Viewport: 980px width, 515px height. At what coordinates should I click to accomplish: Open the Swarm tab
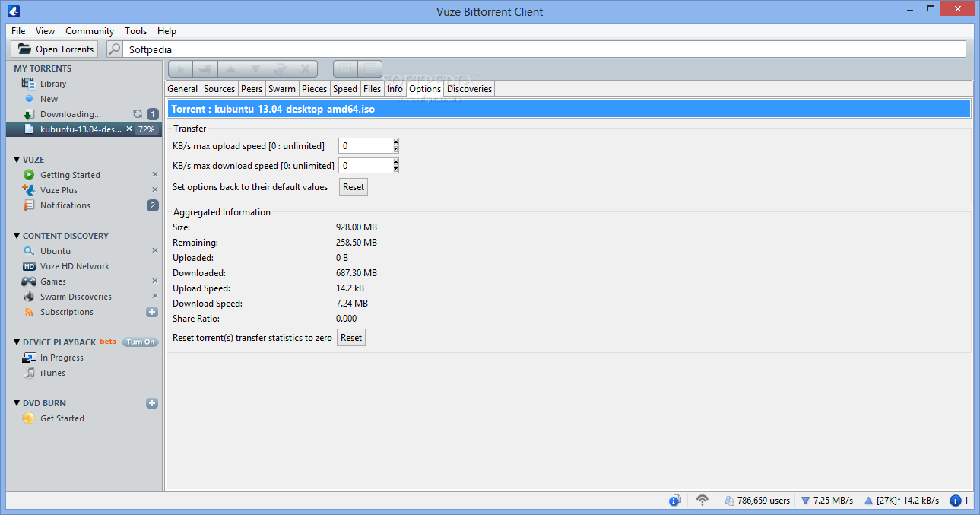pyautogui.click(x=282, y=89)
